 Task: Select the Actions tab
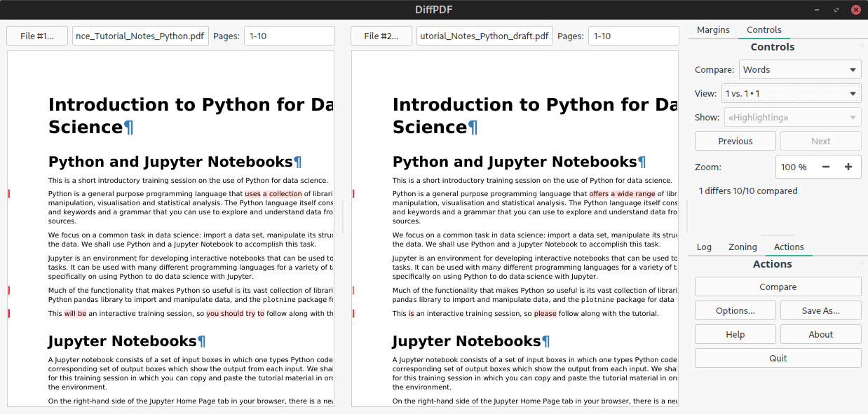[x=789, y=247]
